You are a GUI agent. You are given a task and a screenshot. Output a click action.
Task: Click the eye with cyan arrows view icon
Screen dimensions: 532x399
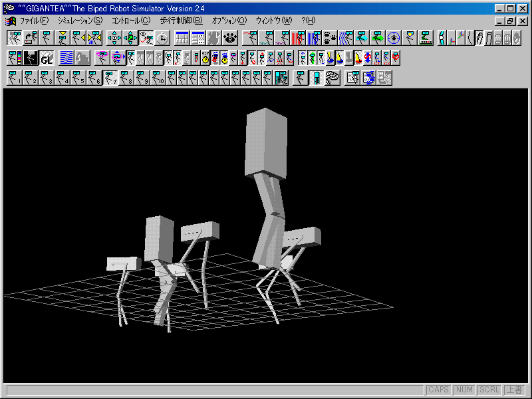click(x=114, y=38)
